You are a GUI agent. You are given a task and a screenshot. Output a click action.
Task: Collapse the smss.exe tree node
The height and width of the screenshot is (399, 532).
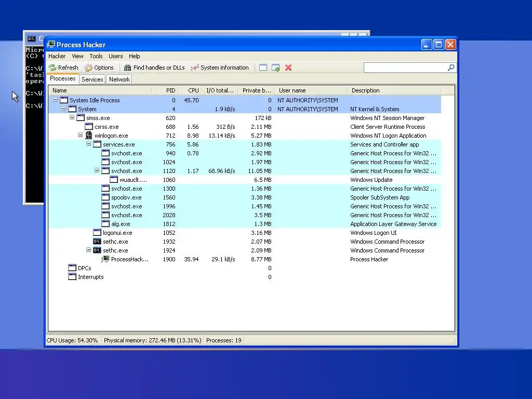coord(72,118)
